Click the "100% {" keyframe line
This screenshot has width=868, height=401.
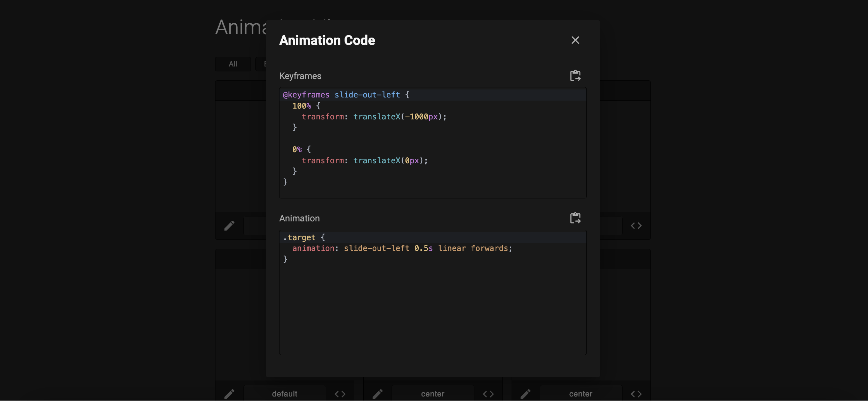pyautogui.click(x=306, y=106)
